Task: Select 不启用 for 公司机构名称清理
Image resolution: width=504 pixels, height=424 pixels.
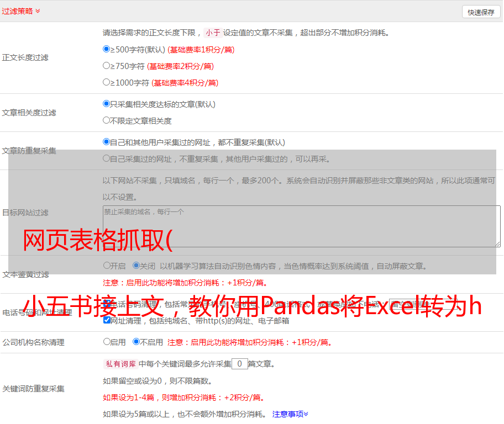Action: tap(136, 342)
